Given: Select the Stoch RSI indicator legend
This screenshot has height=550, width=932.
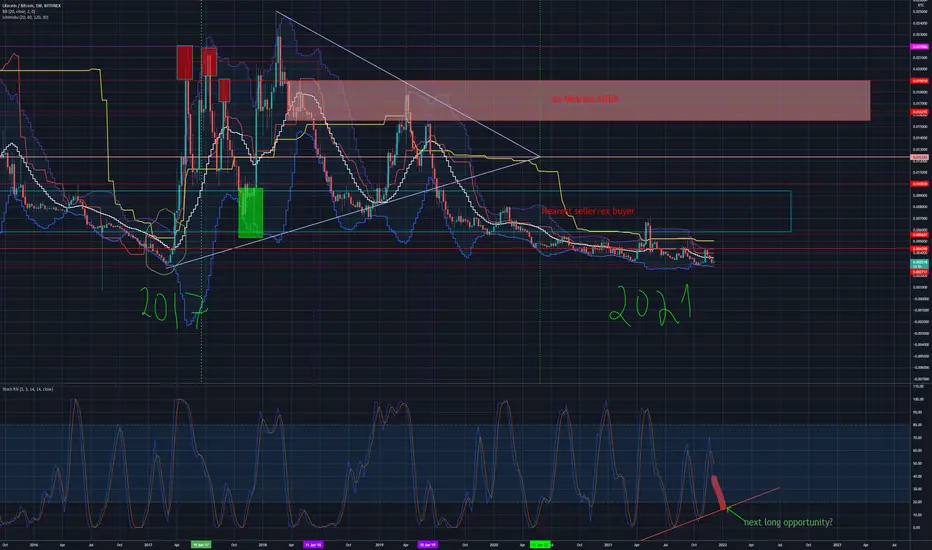Looking at the screenshot, I should coord(28,389).
